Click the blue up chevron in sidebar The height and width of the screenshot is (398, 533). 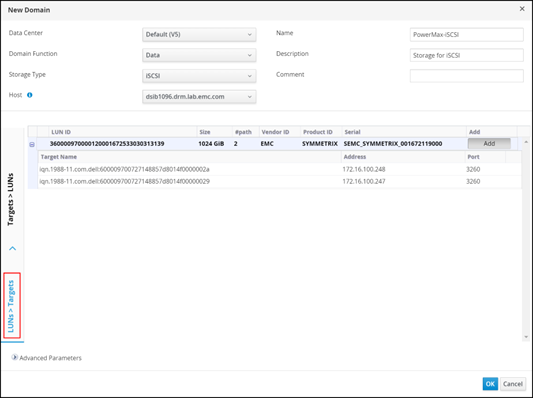click(x=13, y=248)
